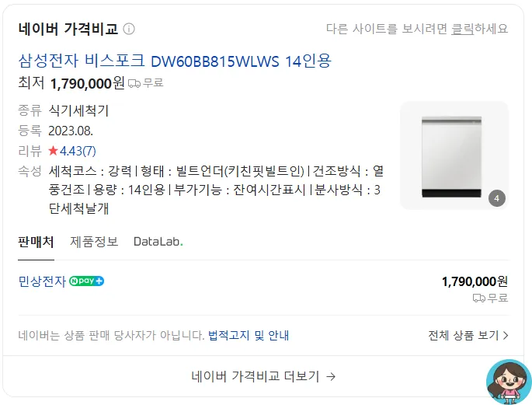Screen dimensions: 532x405
Task: Click the red star rating icon
Action: pyautogui.click(x=53, y=150)
